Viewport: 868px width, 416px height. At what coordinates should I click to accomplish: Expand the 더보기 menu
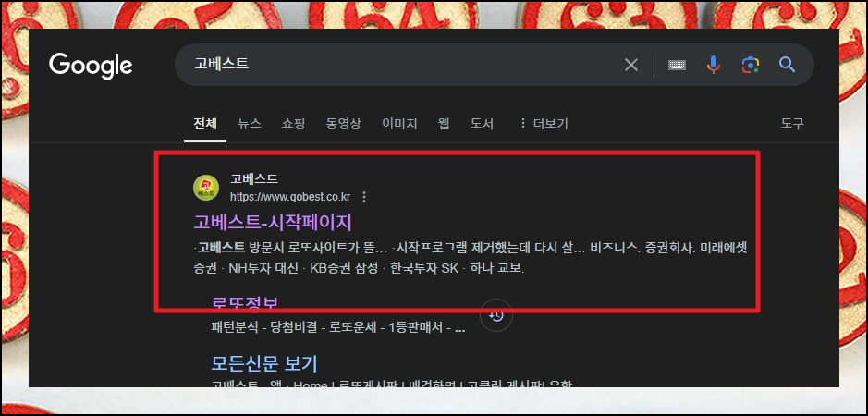[x=544, y=124]
